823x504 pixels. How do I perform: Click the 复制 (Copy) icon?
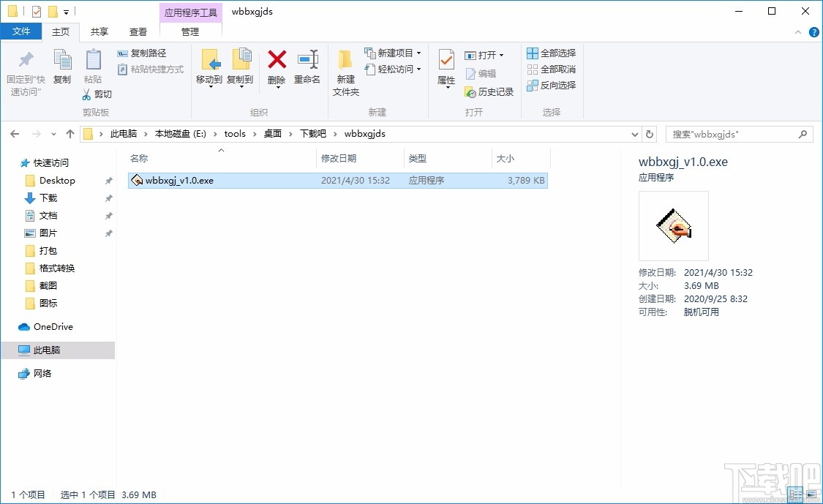coord(62,67)
